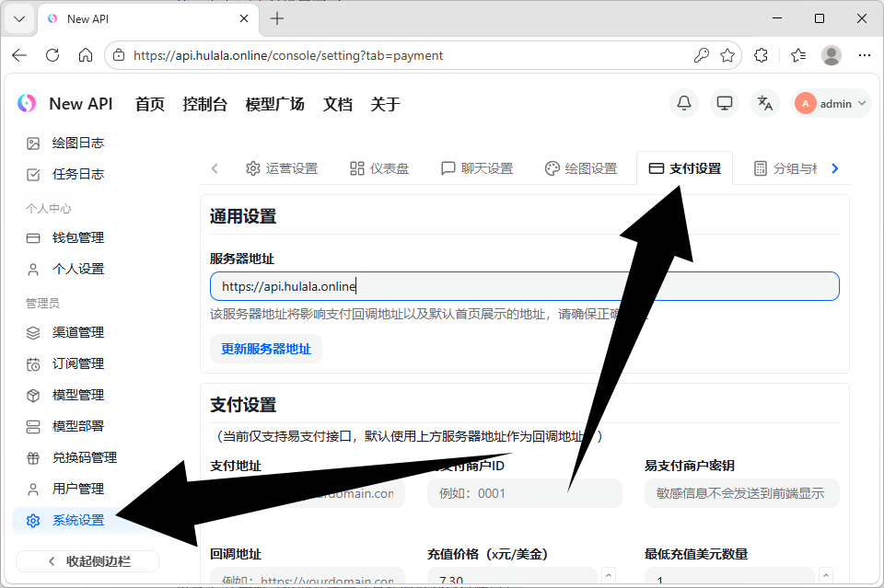Open 兑换码管理 in the sidebar
This screenshot has width=884, height=588.
tap(84, 457)
